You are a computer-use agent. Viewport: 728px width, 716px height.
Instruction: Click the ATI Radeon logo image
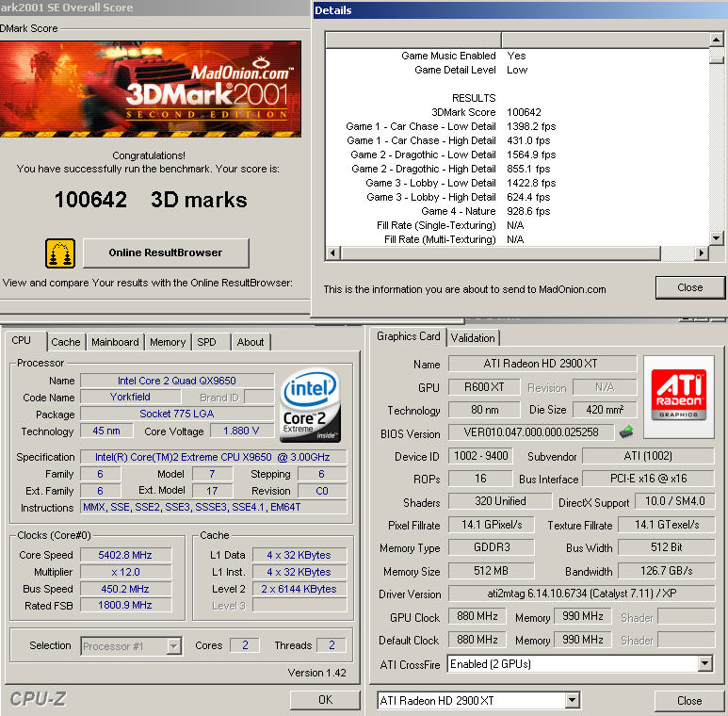[x=679, y=396]
